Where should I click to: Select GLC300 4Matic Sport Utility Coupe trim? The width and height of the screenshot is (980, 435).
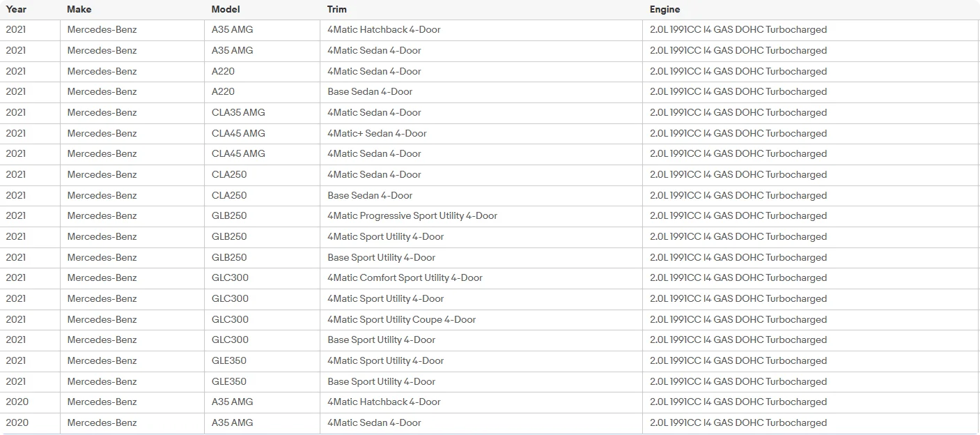point(402,319)
